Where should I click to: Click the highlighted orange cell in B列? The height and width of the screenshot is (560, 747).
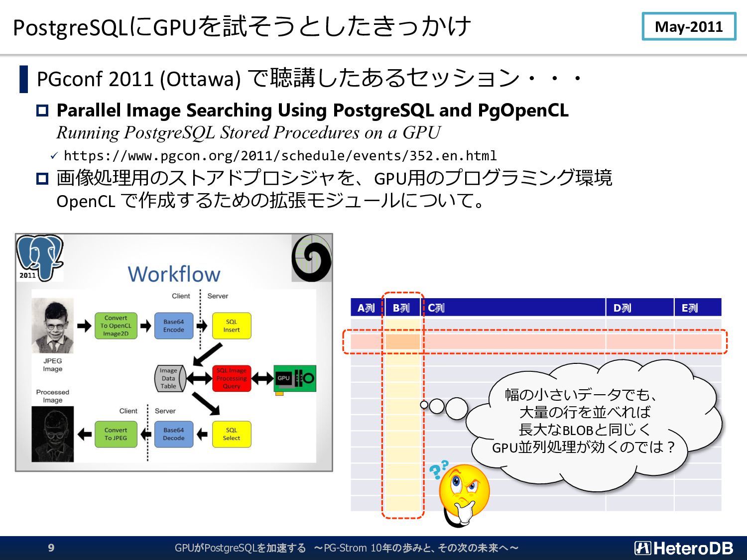(403, 341)
